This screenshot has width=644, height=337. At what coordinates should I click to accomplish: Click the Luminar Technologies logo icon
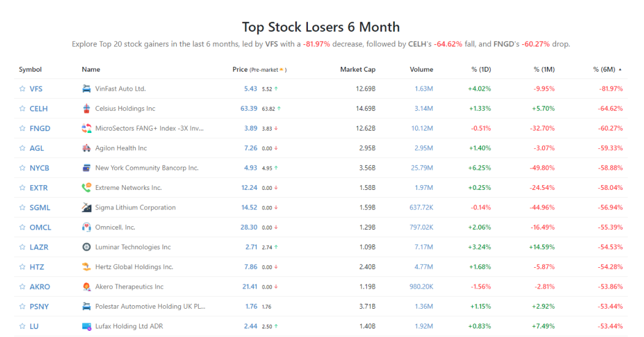tap(86, 247)
